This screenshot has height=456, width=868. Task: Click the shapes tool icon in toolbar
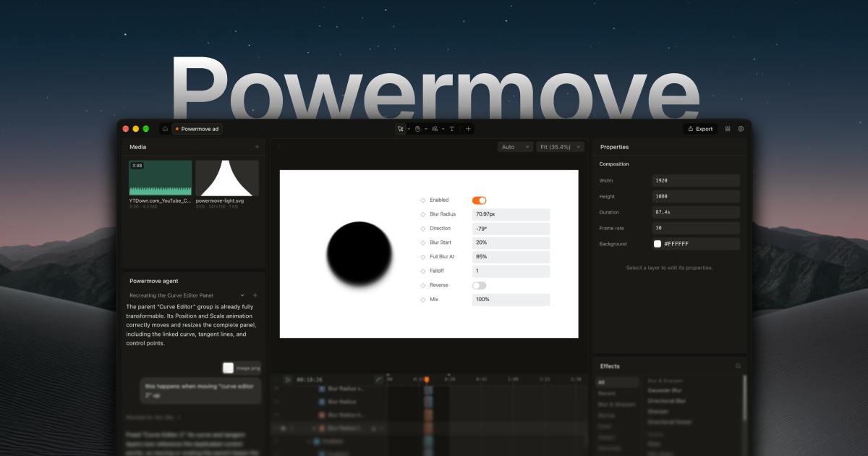pyautogui.click(x=435, y=129)
